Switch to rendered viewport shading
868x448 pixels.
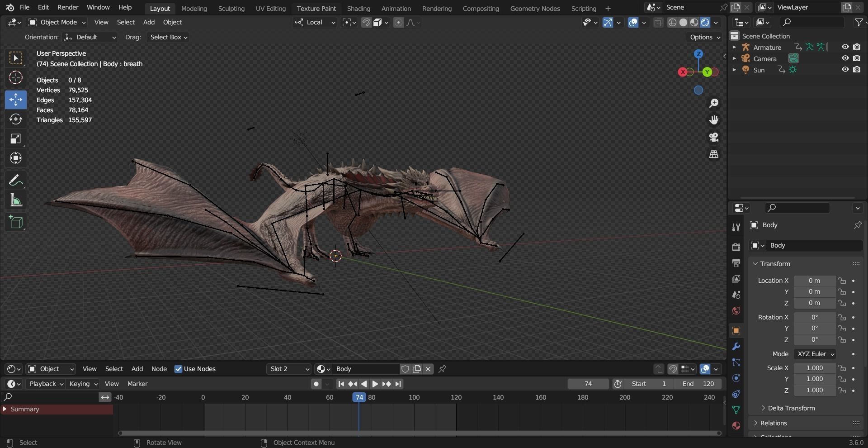pyautogui.click(x=705, y=23)
